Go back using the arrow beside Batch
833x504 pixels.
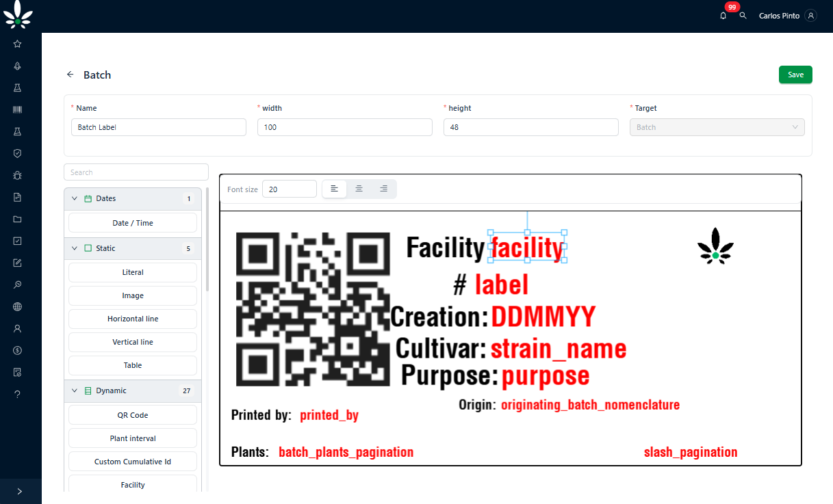pyautogui.click(x=70, y=75)
